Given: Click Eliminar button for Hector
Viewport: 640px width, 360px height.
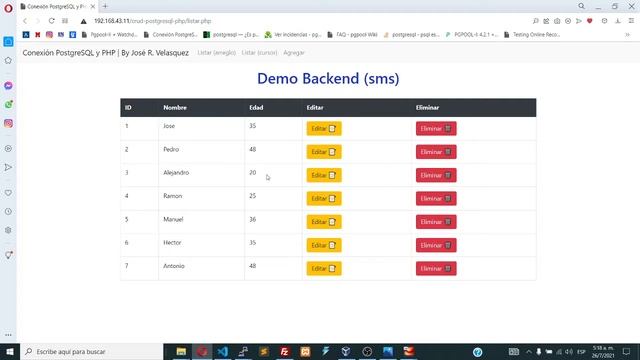Looking at the screenshot, I should 436,245.
